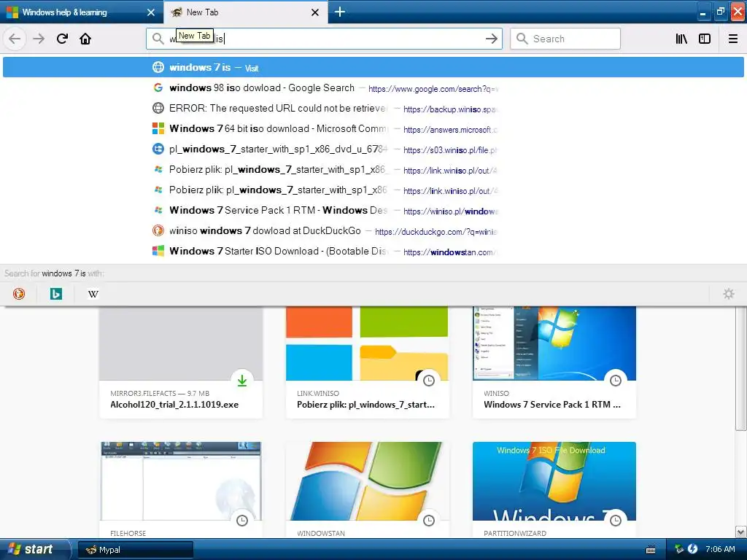Search with Bing engine icon
747x560 pixels.
coord(55,294)
